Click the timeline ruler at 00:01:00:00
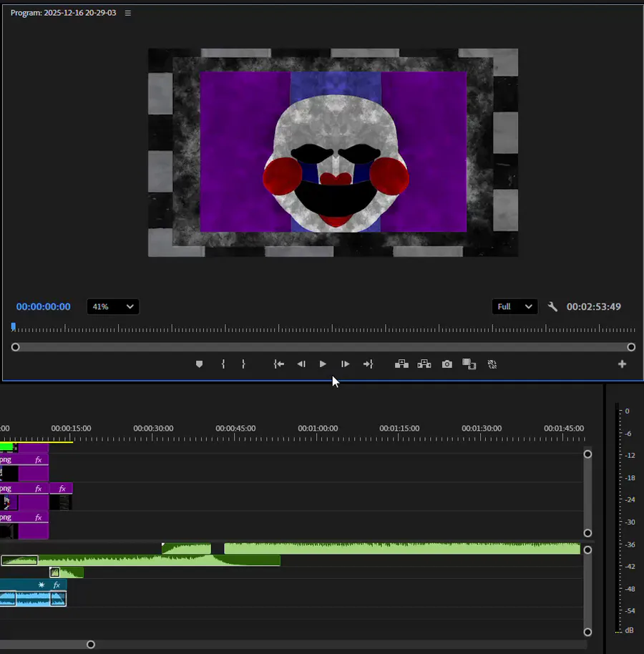 pos(318,429)
